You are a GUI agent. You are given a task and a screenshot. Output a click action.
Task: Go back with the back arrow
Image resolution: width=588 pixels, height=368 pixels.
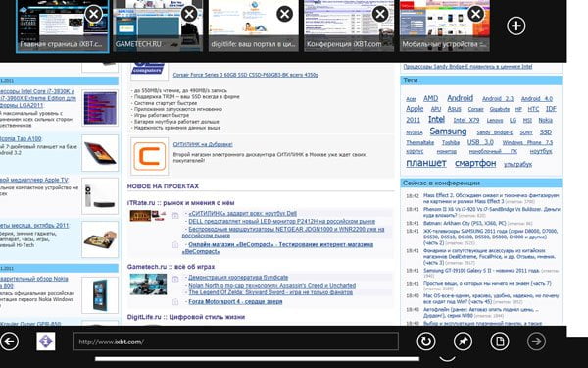coord(10,342)
